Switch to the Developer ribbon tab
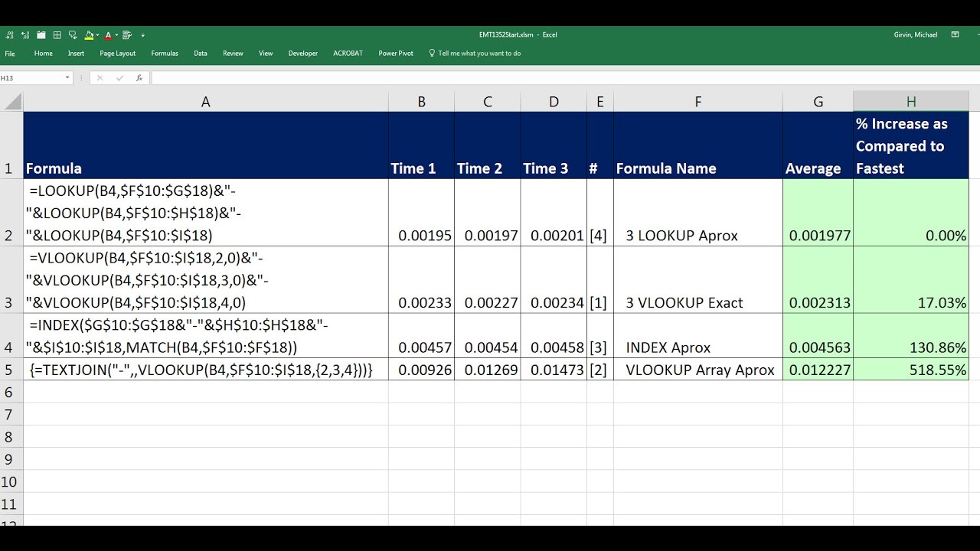This screenshot has height=551, width=980. pos(303,54)
